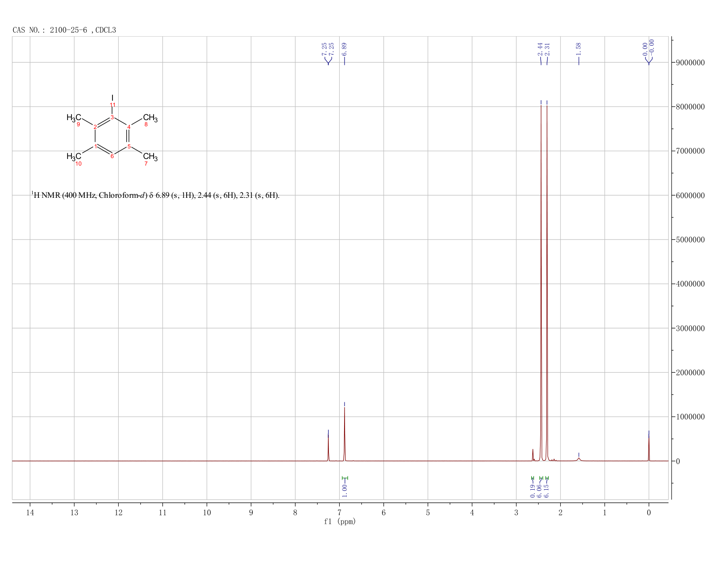Click the green integral bracket above 1.00

345,478
